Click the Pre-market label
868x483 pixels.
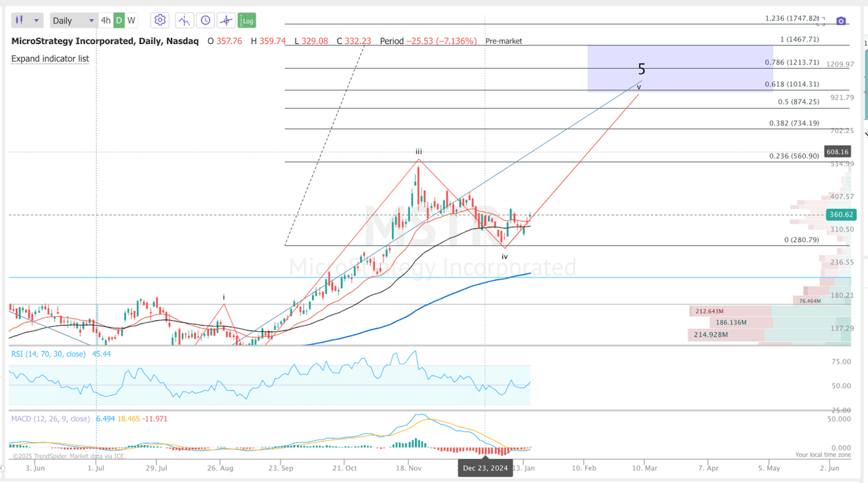tap(504, 41)
